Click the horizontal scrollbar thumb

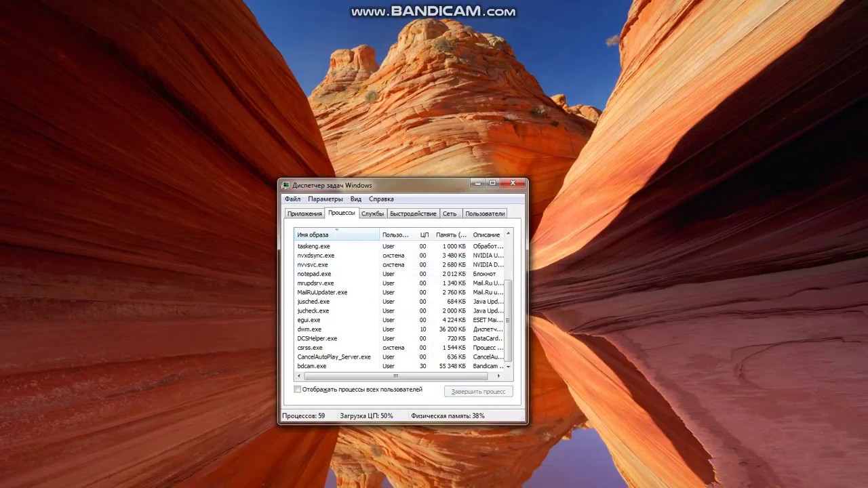pyautogui.click(x=396, y=376)
